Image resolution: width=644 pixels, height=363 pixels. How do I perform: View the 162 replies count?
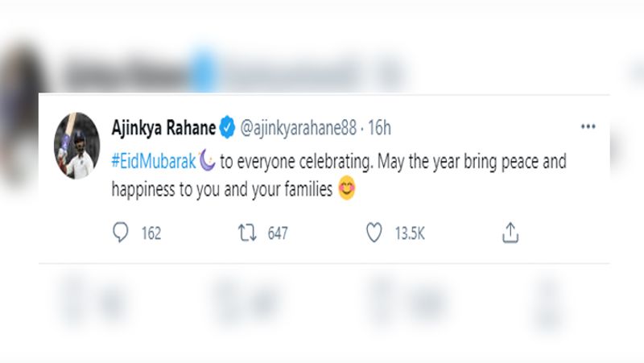point(151,233)
